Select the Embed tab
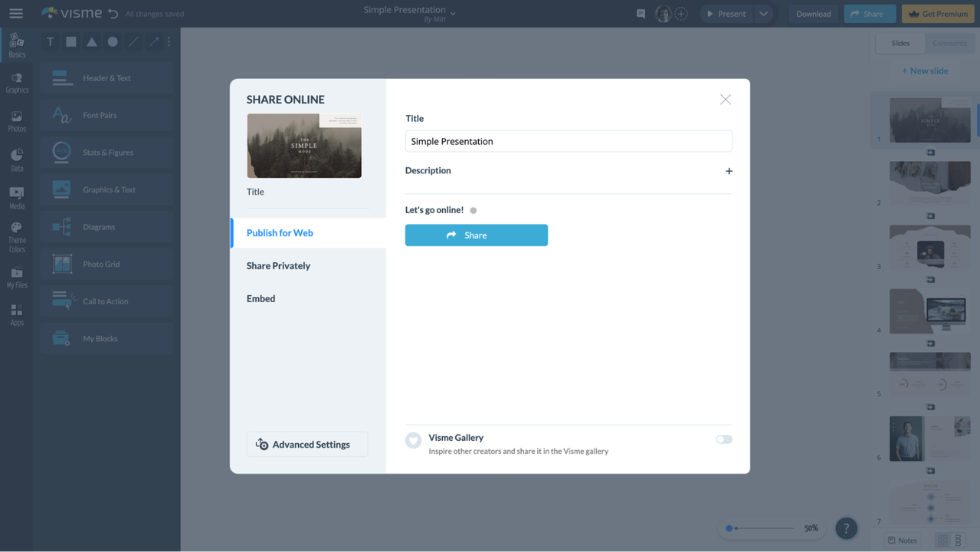The image size is (980, 552). 261,298
